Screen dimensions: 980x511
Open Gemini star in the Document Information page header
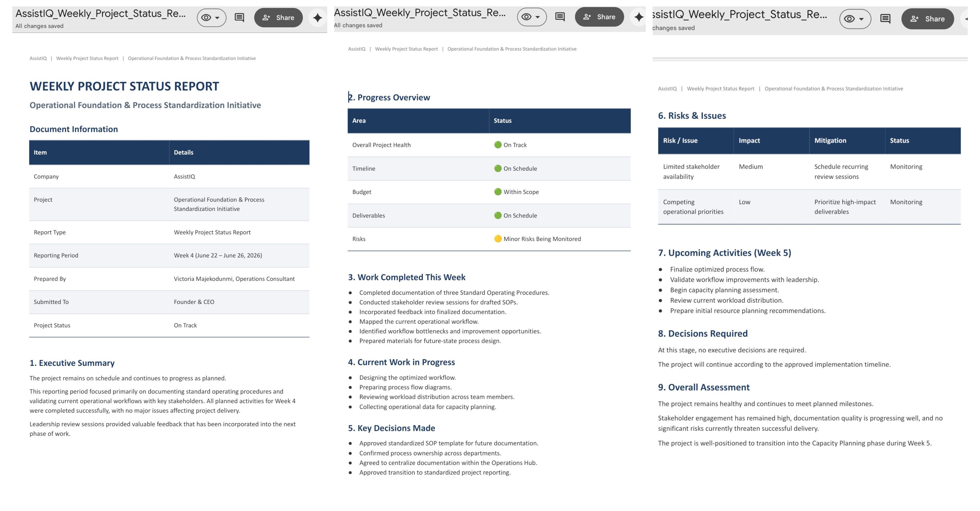pos(317,17)
